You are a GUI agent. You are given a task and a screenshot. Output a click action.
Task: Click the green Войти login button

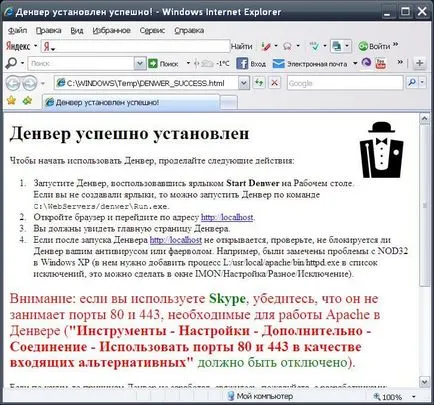pyautogui.click(x=374, y=46)
